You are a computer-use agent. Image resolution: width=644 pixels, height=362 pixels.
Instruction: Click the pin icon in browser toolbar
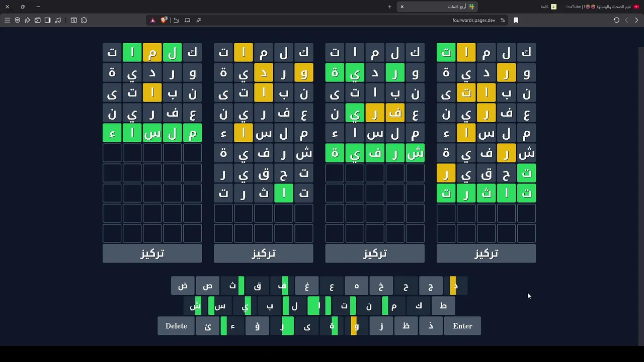click(x=27, y=20)
